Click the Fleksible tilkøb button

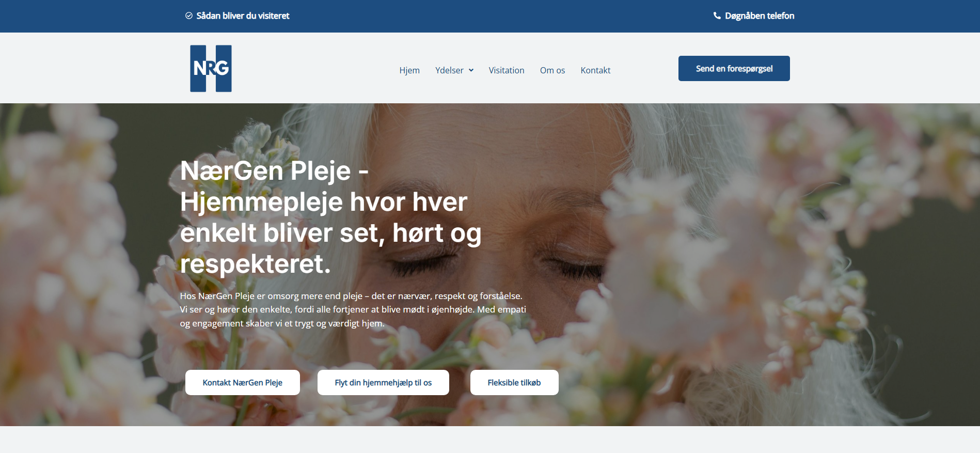click(514, 382)
